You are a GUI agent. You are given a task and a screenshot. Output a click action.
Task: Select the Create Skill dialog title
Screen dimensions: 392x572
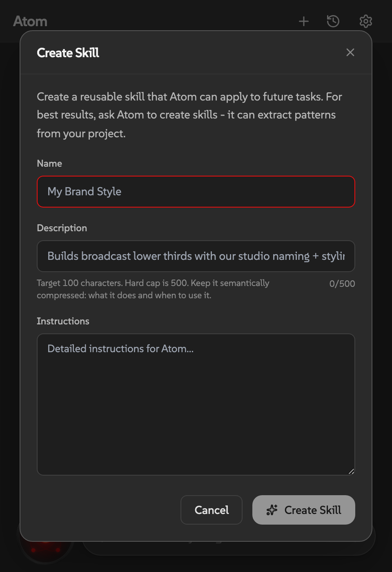tap(68, 53)
